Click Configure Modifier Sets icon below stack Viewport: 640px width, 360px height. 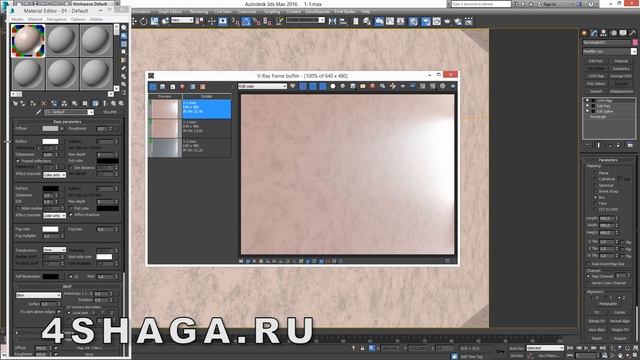pyautogui.click(x=630, y=145)
